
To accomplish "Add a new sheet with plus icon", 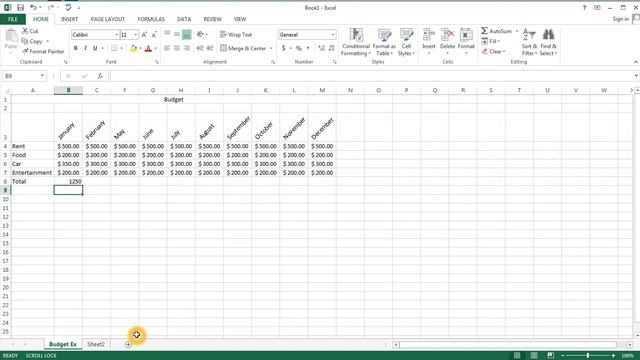I will pos(128,344).
